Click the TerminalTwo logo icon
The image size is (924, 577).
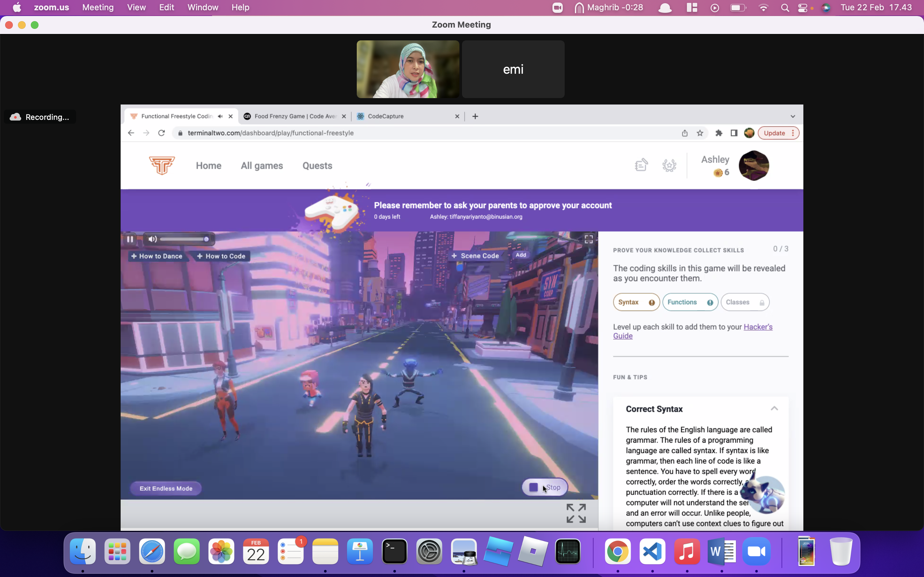click(162, 165)
